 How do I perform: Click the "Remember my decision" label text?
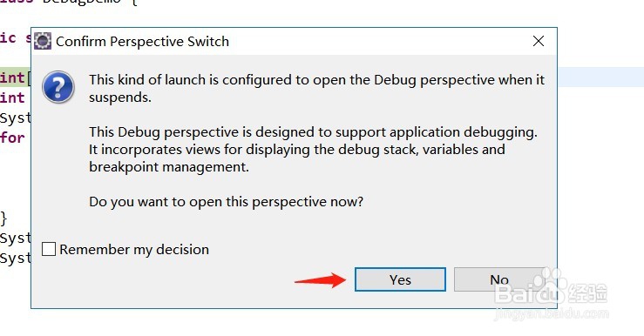pyautogui.click(x=134, y=250)
